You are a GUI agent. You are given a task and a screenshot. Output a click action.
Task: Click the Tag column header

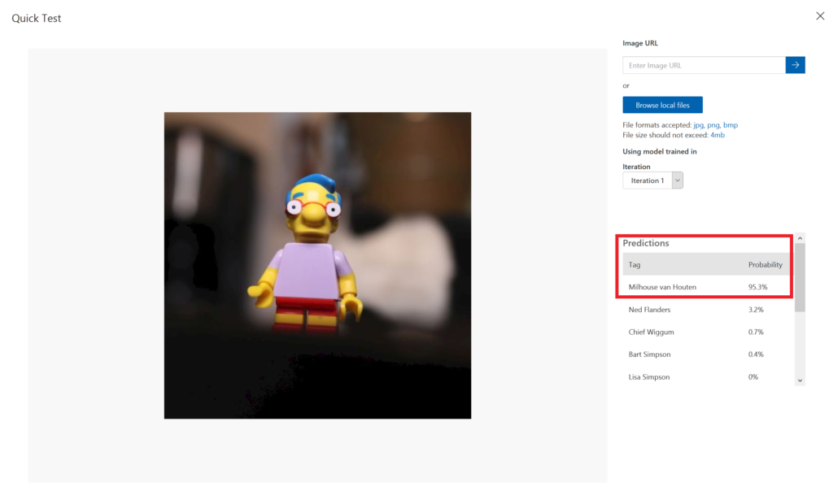coord(635,264)
